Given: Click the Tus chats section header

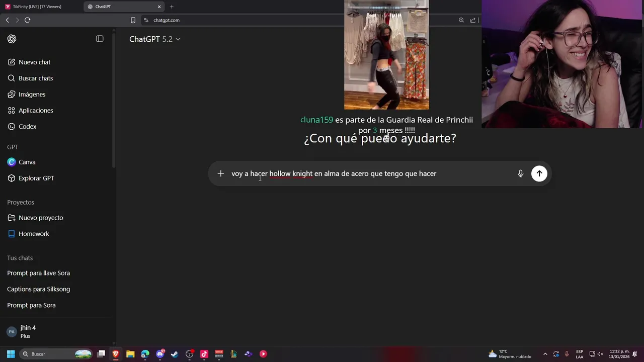Looking at the screenshot, I should 20,258.
